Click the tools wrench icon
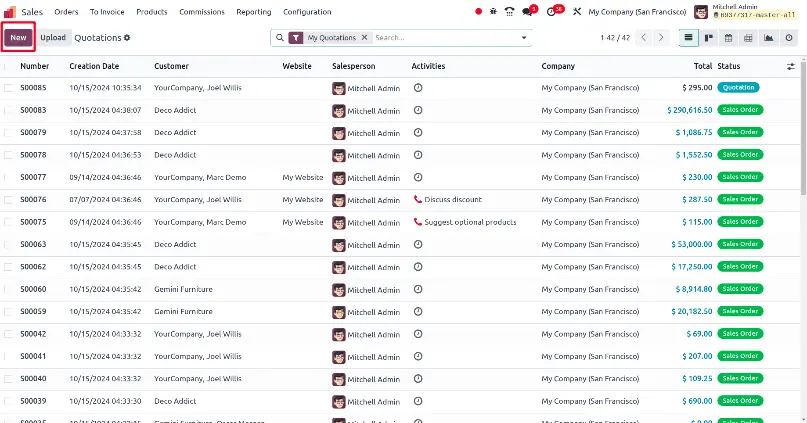Screen dimensions: 807x423 [x=577, y=11]
